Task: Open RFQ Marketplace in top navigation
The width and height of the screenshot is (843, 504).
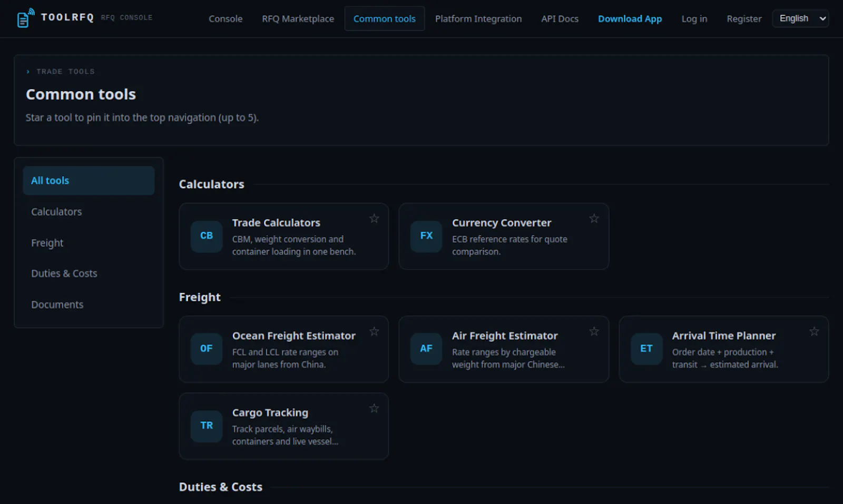Action: click(x=298, y=19)
